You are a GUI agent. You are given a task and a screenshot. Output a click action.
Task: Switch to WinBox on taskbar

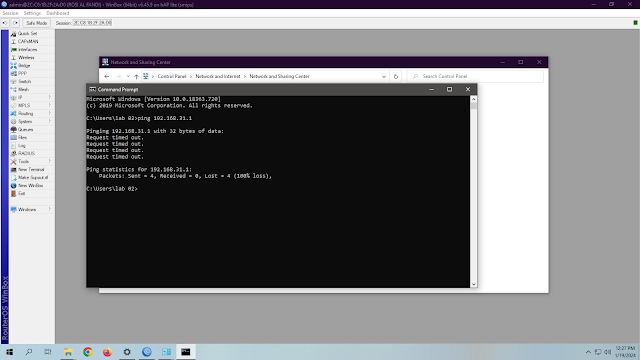click(x=147, y=352)
